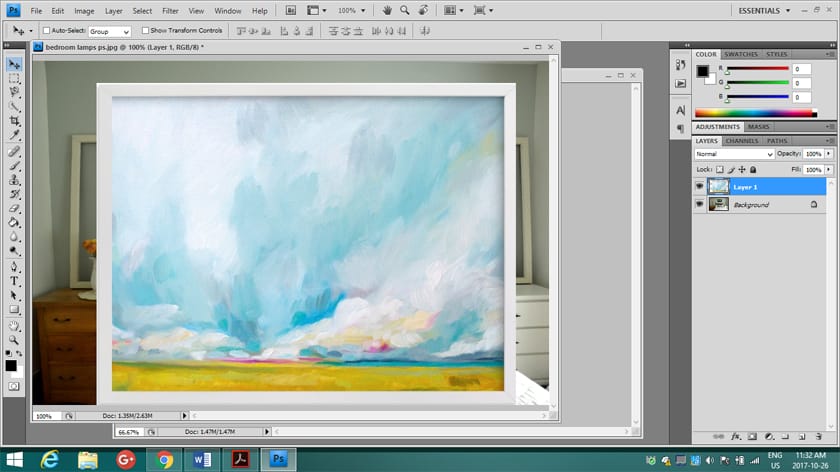
Task: Select the Rectangle shape tool
Action: (x=14, y=310)
